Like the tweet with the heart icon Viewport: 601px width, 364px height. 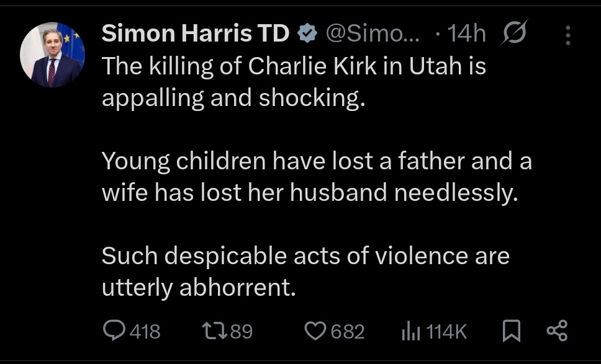point(315,331)
